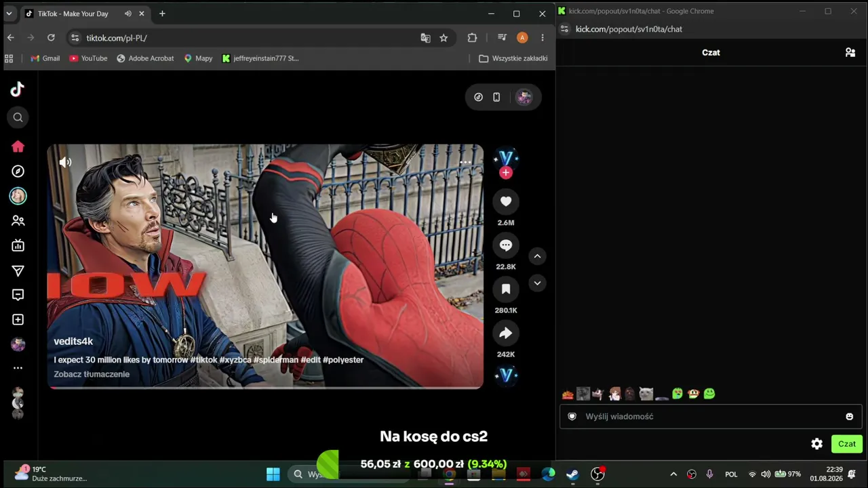Viewport: 868px width, 488px height.
Task: Click the TikTok logo
Action: point(18,89)
